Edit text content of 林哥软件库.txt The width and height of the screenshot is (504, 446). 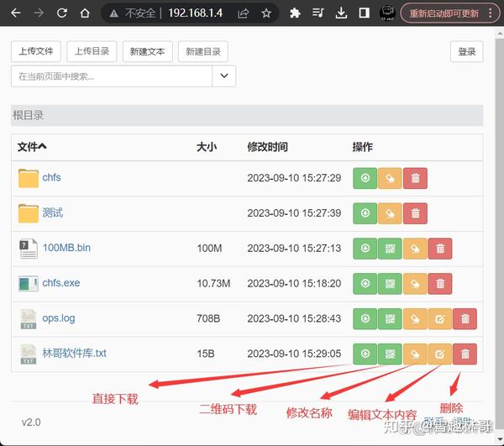439,354
